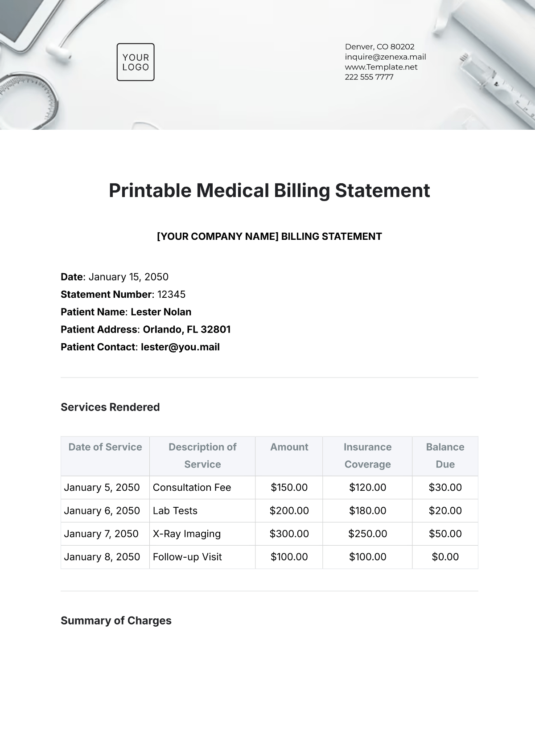Select the Printable Medical Billing Statement title
This screenshot has height=756, width=535.
click(x=269, y=190)
